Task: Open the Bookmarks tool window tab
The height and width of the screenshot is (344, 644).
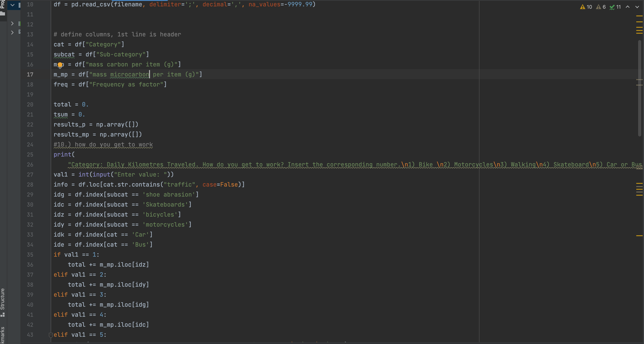Action: (x=2, y=336)
